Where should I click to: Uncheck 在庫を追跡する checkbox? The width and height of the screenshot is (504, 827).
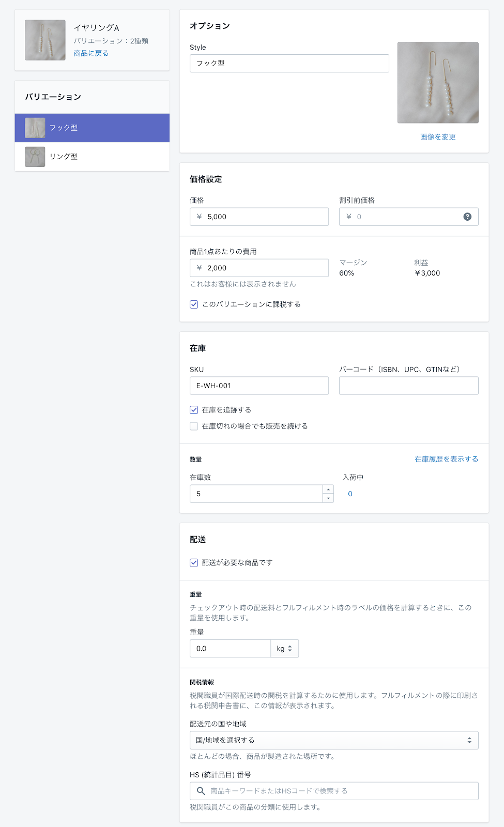194,410
